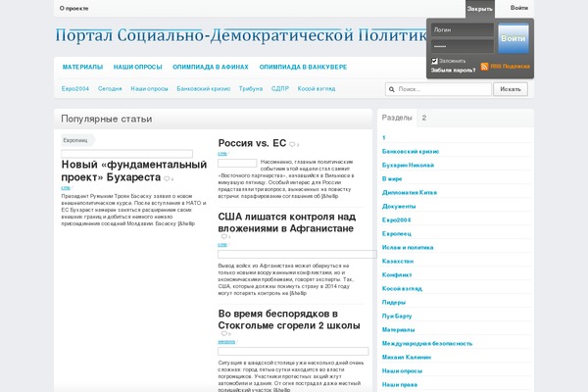Click the RSS feed icon
Screen dimensions: 588x392
tap(484, 67)
